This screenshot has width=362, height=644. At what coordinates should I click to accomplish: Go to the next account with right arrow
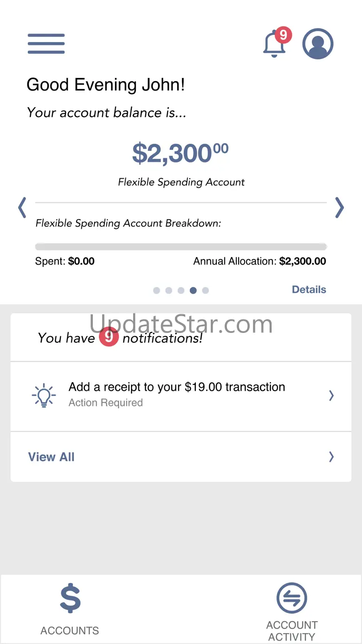point(340,208)
